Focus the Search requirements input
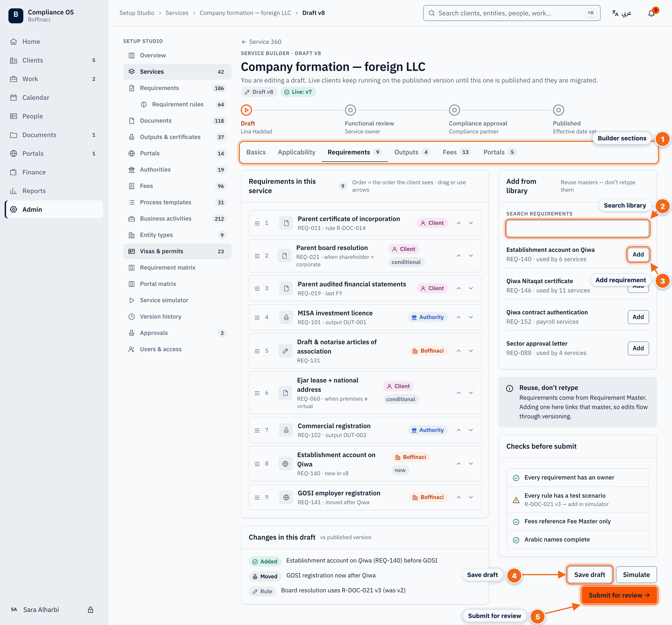Screen dimensions: 672x625 coord(577,229)
